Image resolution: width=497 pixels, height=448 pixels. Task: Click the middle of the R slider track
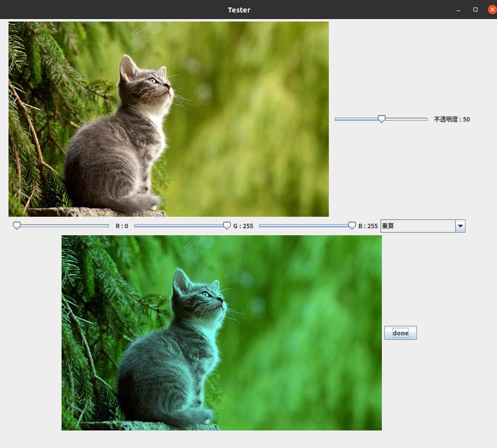63,226
